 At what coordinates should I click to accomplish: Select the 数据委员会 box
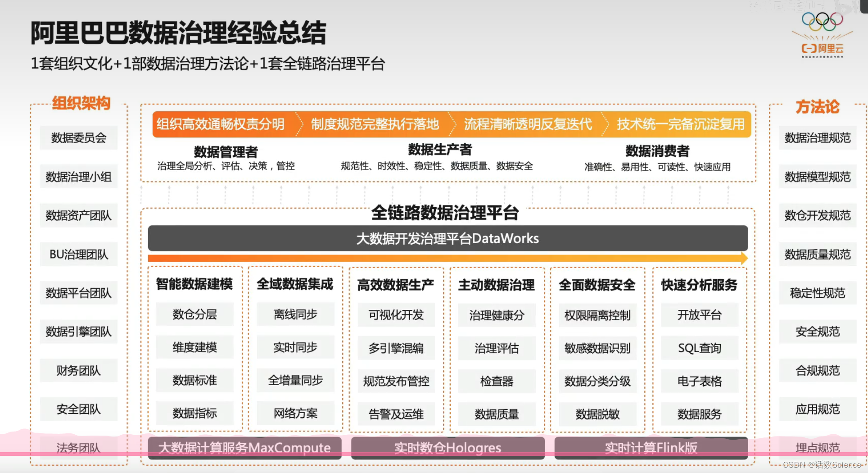click(79, 138)
